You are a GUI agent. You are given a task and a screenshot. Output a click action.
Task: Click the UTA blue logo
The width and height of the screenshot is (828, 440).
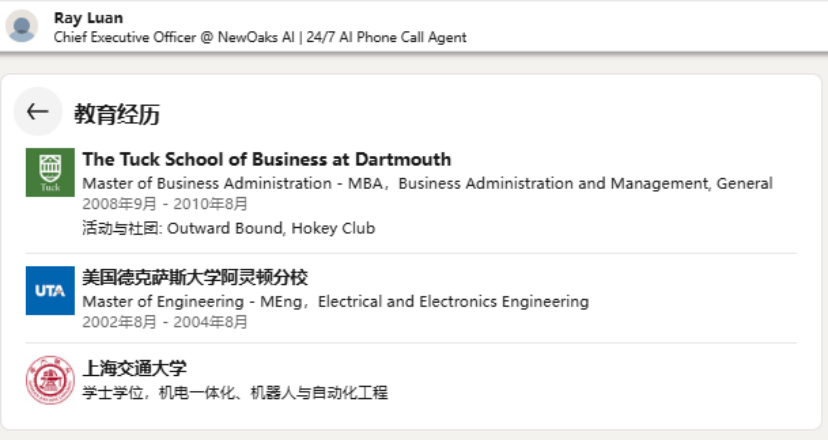[x=50, y=291]
